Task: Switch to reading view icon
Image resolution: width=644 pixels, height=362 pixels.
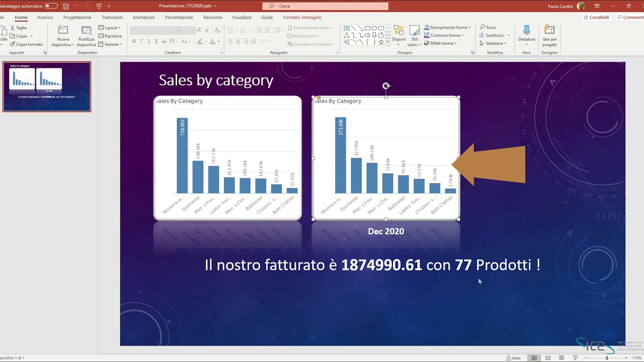Action: 561,358
